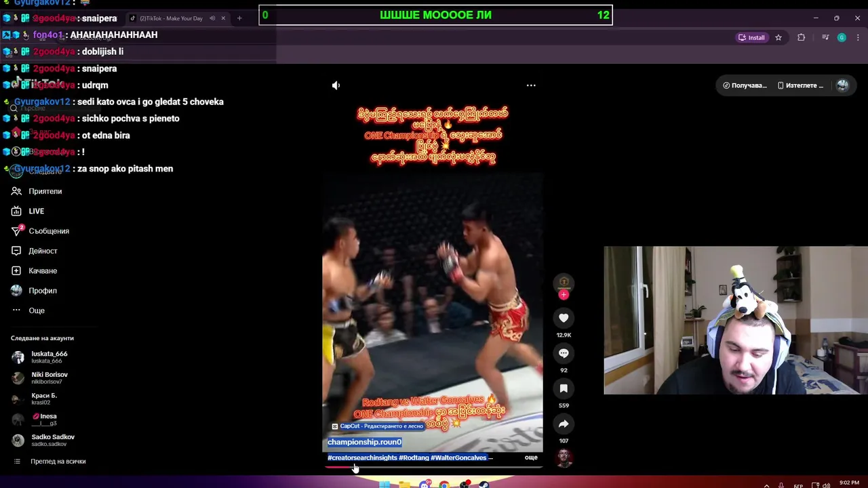The width and height of the screenshot is (868, 488).
Task: Select the TikTok - Make Your Day tab
Action: tap(171, 18)
